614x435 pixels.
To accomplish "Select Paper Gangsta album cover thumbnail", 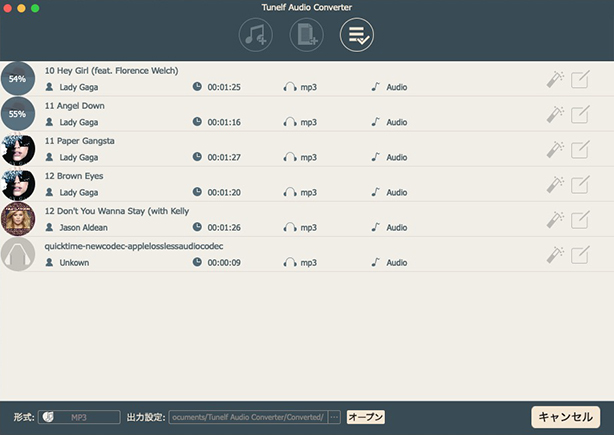I will pos(18,149).
